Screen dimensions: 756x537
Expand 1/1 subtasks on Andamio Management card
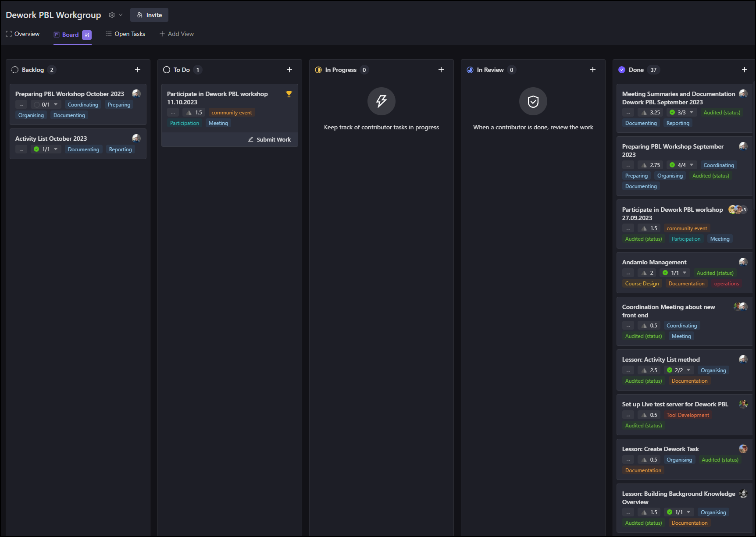[x=675, y=273]
